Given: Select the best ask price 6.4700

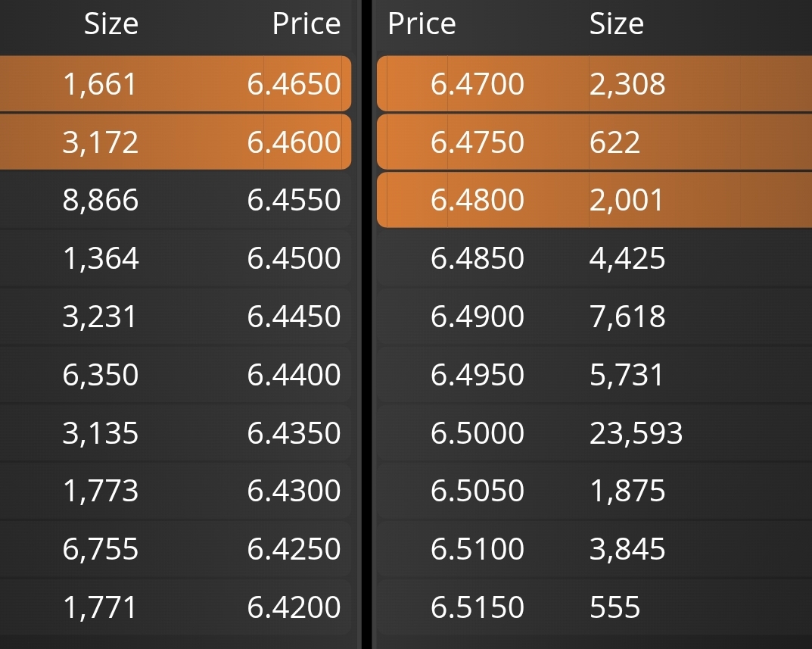Looking at the screenshot, I should (477, 84).
